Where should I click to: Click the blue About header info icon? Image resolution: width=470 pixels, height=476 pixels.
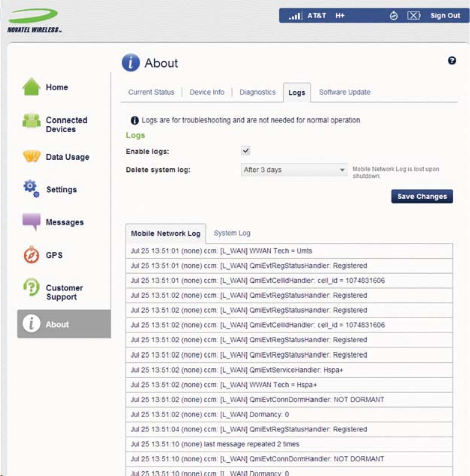click(131, 63)
